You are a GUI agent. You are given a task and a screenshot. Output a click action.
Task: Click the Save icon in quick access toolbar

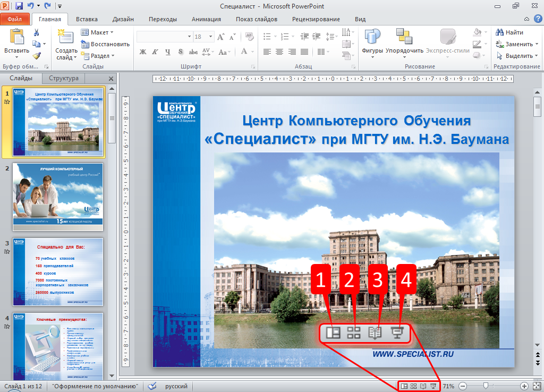pos(19,6)
